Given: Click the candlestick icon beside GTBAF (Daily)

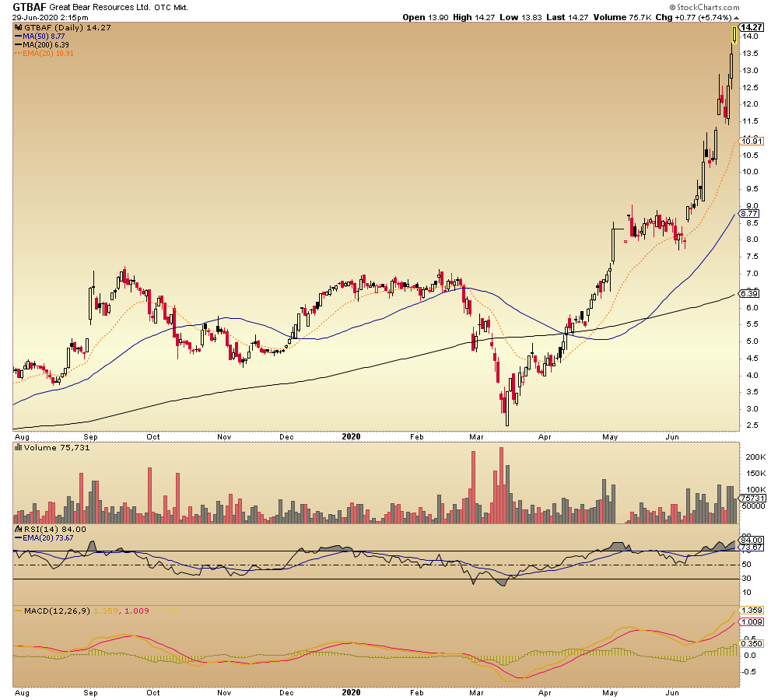Looking at the screenshot, I should click(19, 28).
